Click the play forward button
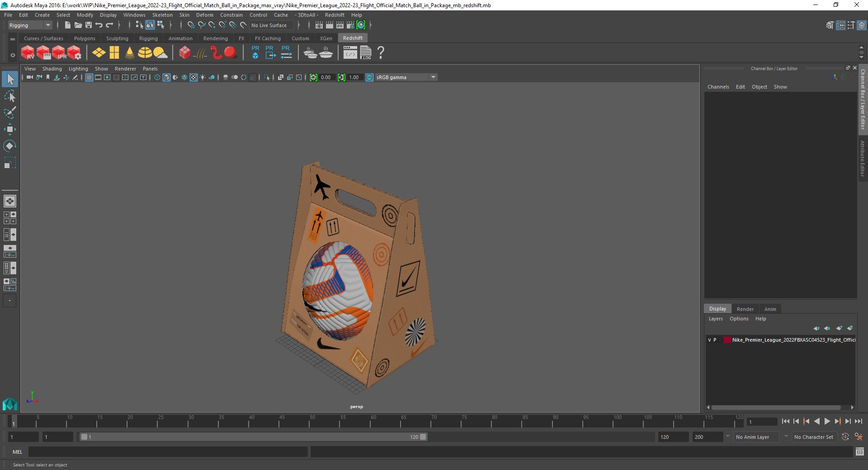Screen dimensions: 868x470 point(827,421)
